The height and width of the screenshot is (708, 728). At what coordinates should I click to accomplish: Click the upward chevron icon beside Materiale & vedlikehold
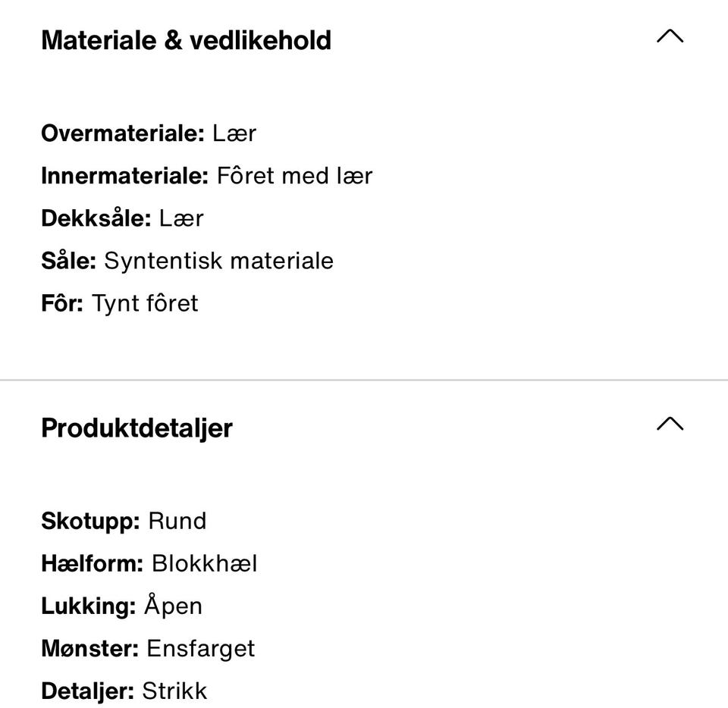[x=668, y=36]
